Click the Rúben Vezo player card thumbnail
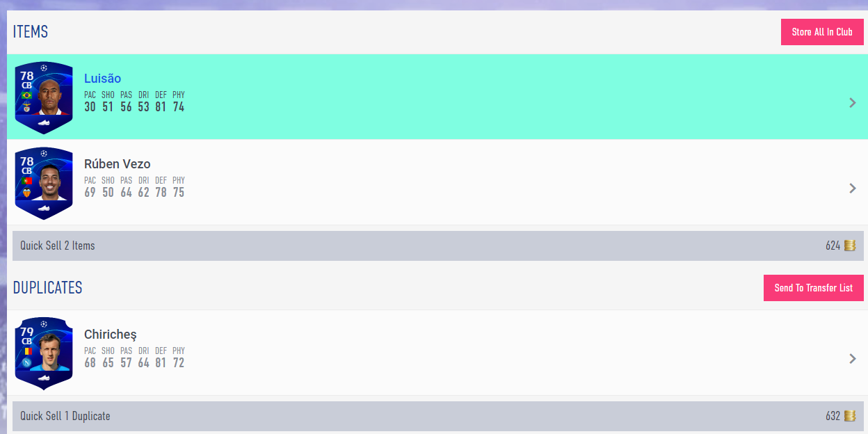Viewport: 868px width, 434px height. [x=44, y=184]
